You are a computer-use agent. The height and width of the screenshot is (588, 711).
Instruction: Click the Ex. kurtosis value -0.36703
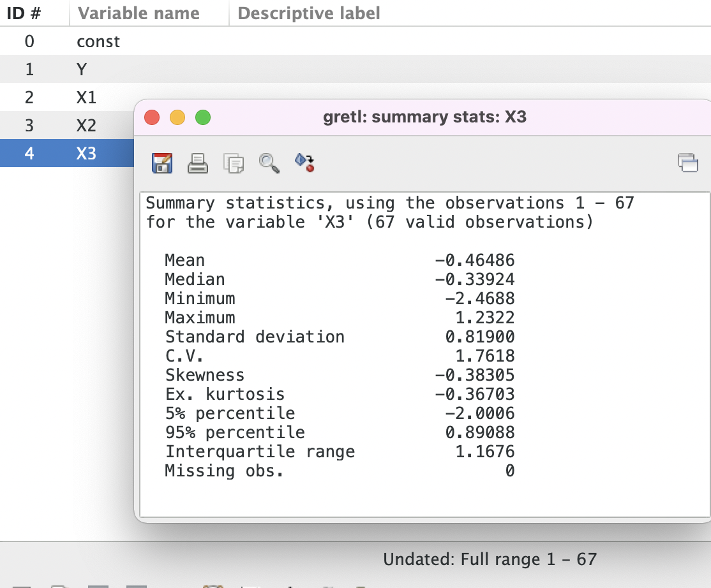475,394
